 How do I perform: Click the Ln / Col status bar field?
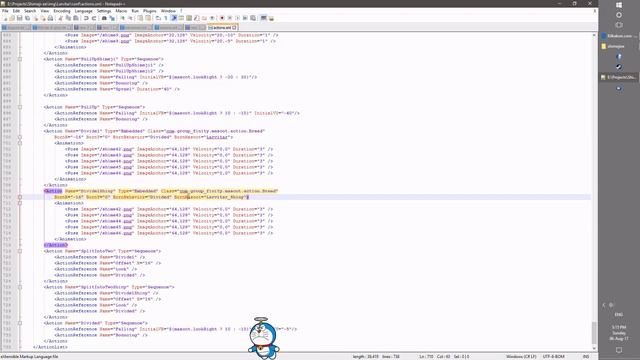444,356
